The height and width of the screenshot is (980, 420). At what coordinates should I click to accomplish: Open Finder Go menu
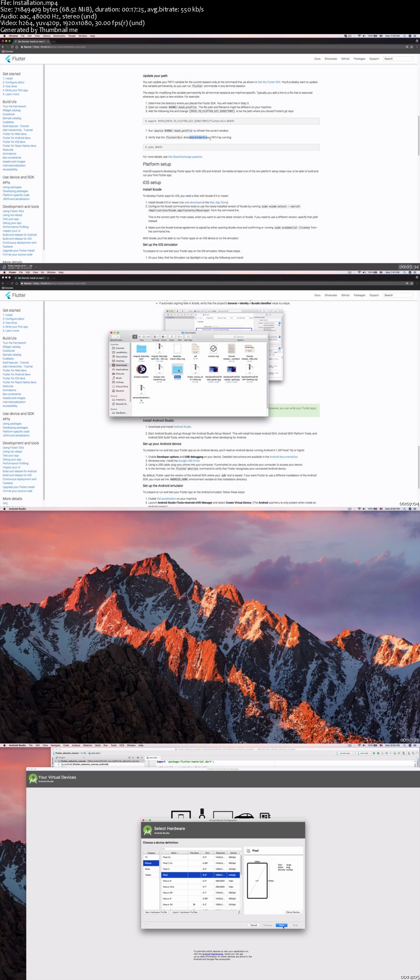42,272
